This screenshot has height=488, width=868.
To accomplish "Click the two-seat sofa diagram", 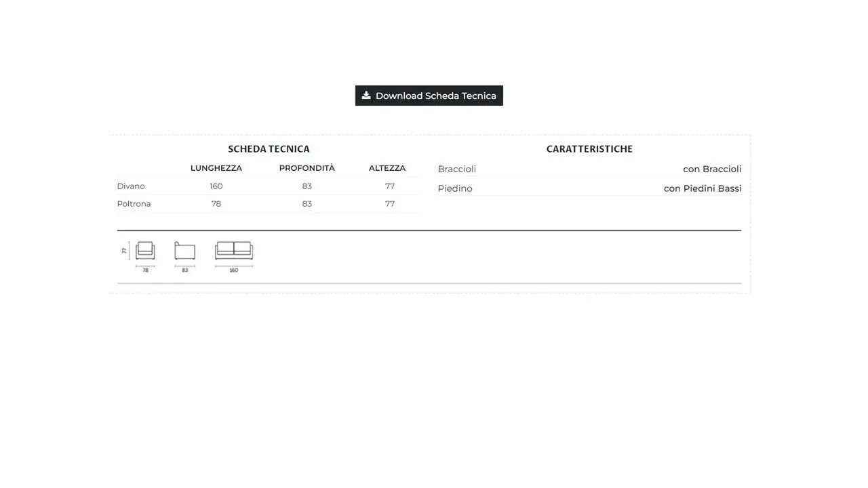I will coord(234,251).
